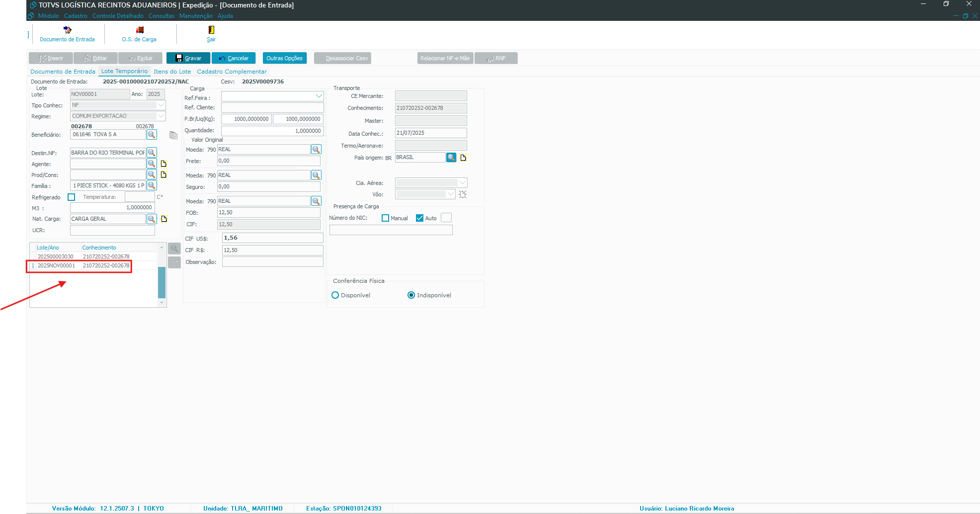This screenshot has height=514, width=980.
Task: Search Frete currency with magnifier icon
Action: pyautogui.click(x=316, y=149)
